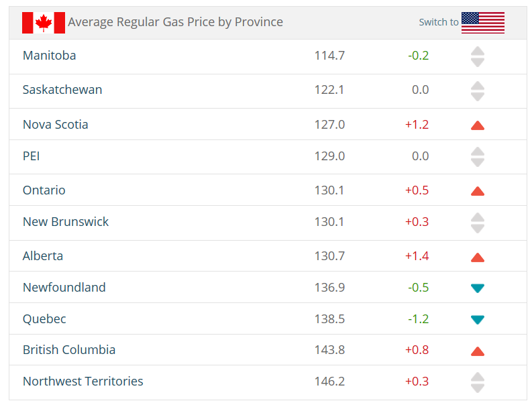Click British Columbia's red up arrow
Image resolution: width=532 pixels, height=409 pixels.
click(x=478, y=351)
